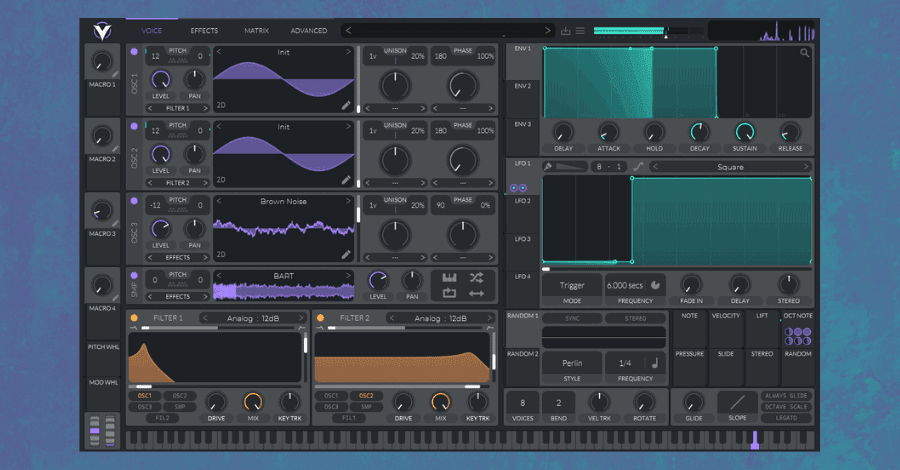The height and width of the screenshot is (470, 900).
Task: Open the Brown Noise wavetable selector
Action: (284, 201)
